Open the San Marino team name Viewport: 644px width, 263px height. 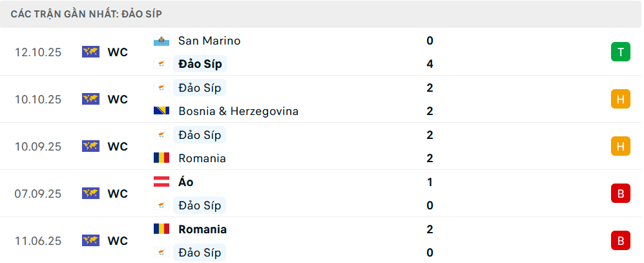coord(209,41)
